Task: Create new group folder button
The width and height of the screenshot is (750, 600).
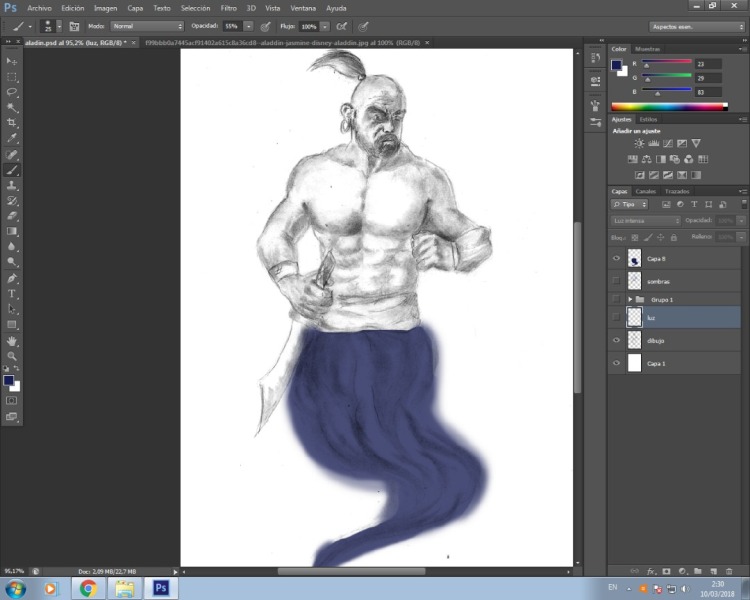Action: [698, 571]
